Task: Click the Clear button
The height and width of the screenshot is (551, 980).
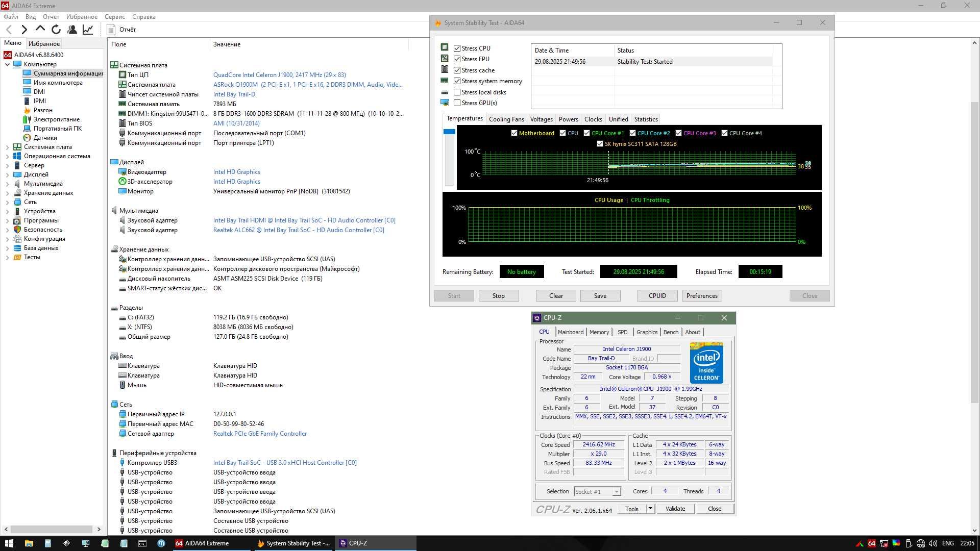Action: click(x=556, y=296)
